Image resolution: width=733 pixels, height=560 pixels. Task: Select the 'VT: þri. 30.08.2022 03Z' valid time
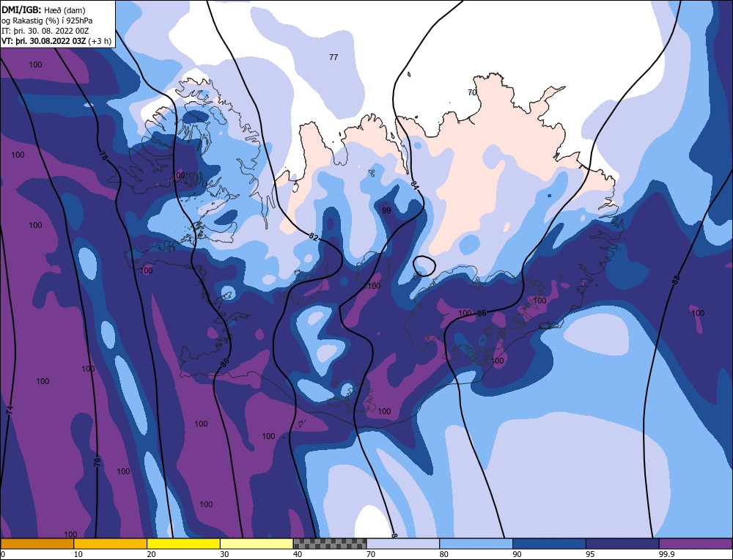[43, 41]
